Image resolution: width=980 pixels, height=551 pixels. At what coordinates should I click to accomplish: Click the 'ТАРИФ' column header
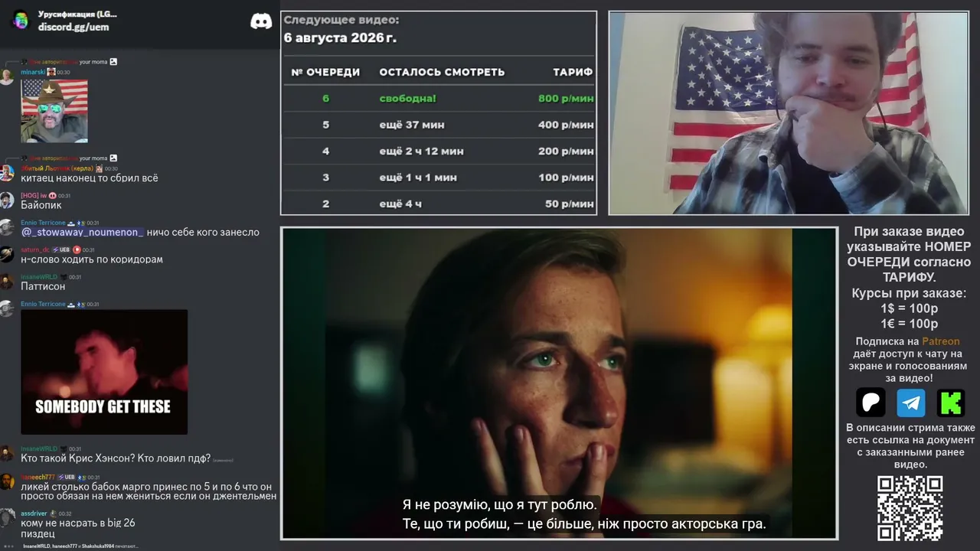click(573, 72)
